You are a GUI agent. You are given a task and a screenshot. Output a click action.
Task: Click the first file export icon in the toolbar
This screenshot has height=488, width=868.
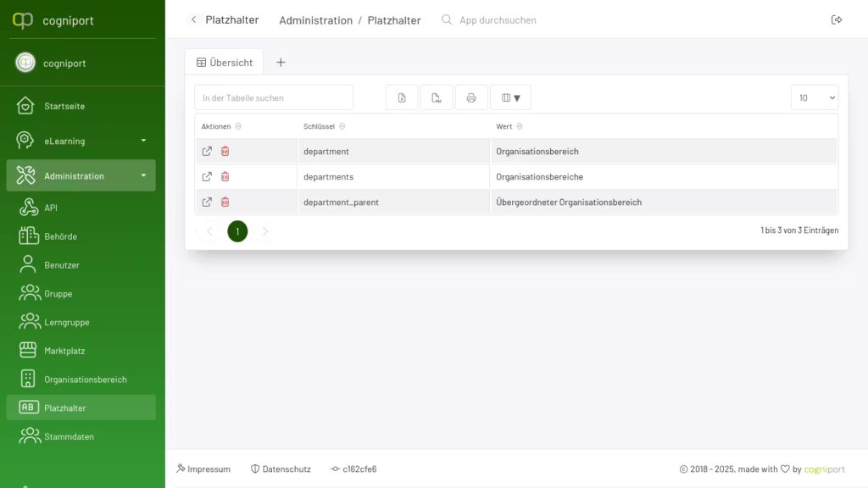(x=402, y=97)
